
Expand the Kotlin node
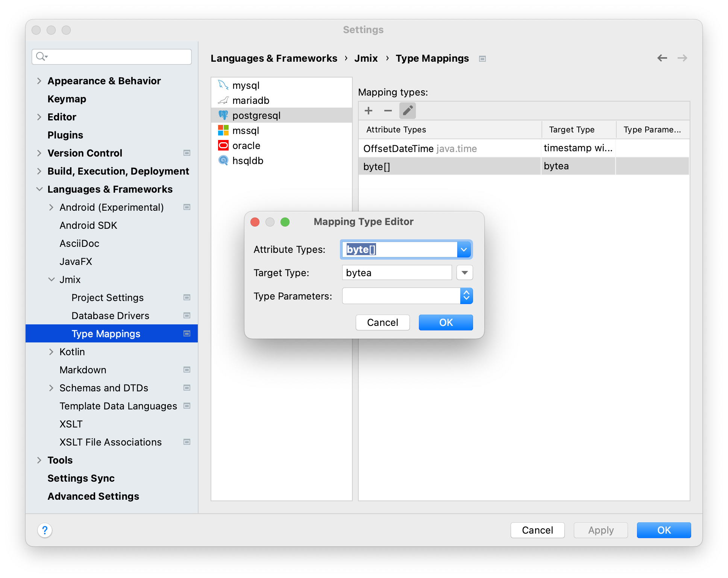[x=51, y=352]
